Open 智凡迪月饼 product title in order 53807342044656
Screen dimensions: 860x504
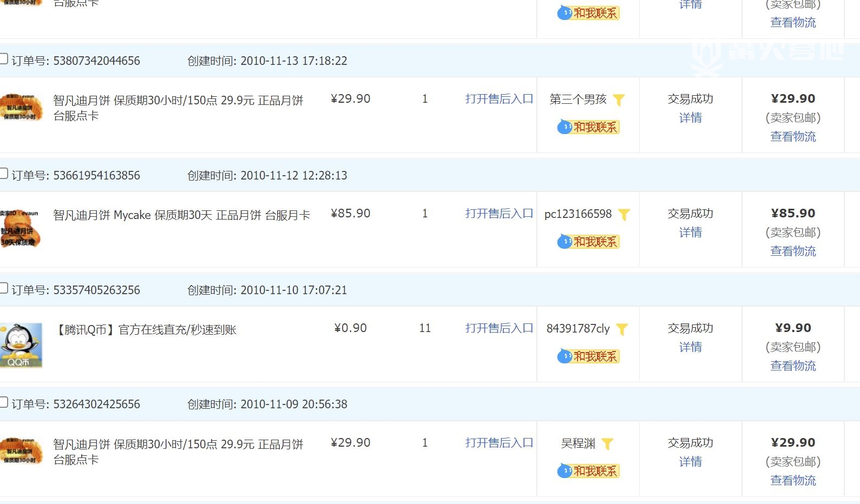click(178, 108)
